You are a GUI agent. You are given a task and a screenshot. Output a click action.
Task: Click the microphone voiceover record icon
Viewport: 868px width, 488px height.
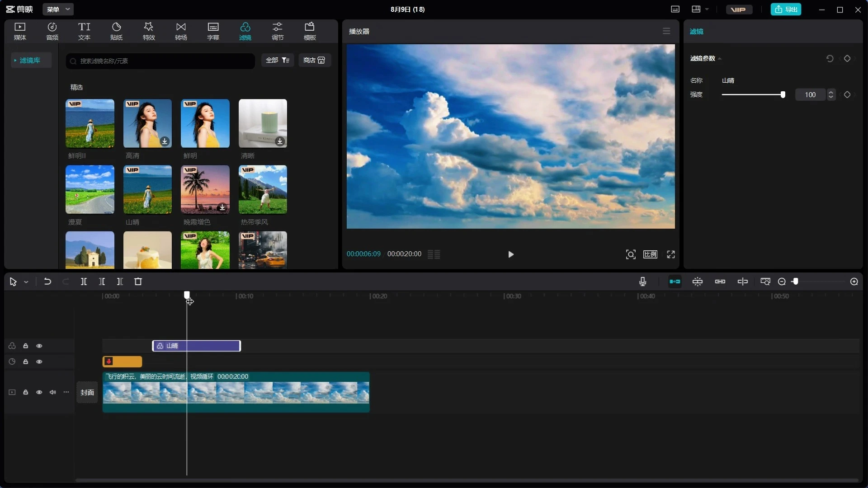tap(642, 282)
